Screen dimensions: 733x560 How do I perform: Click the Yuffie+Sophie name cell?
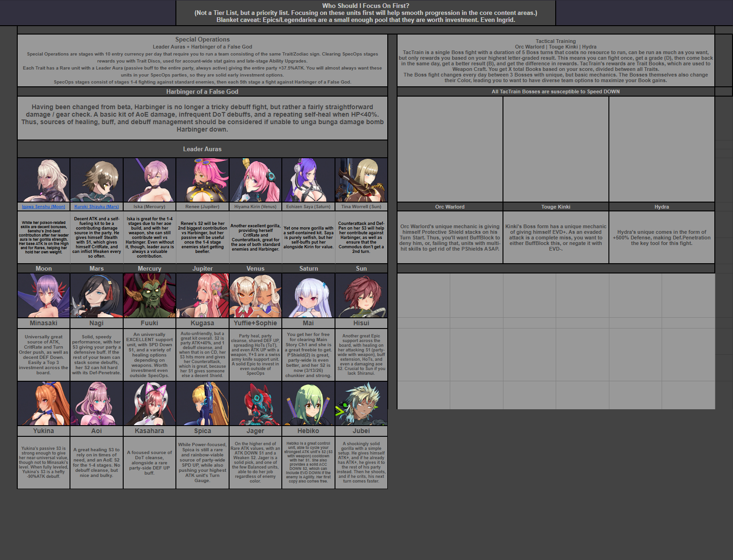point(255,323)
